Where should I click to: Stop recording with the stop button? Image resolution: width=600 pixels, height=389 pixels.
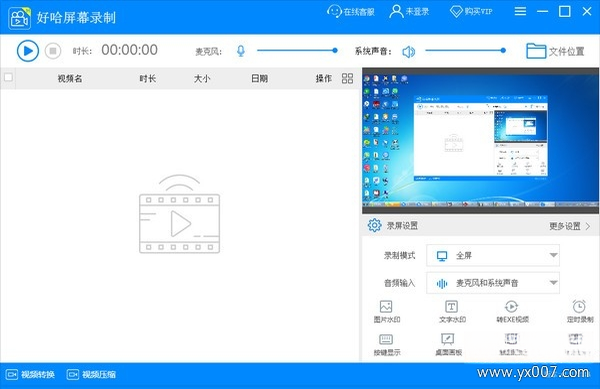point(53,51)
